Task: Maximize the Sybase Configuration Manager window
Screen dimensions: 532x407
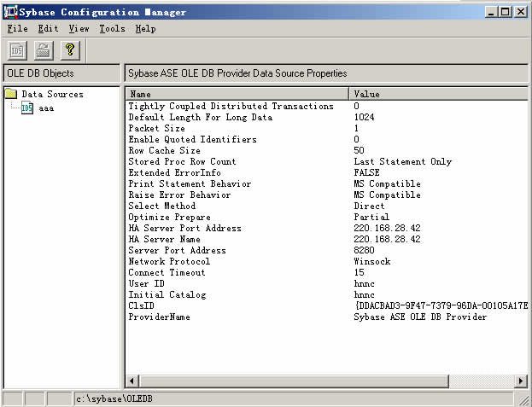Action: [506, 12]
